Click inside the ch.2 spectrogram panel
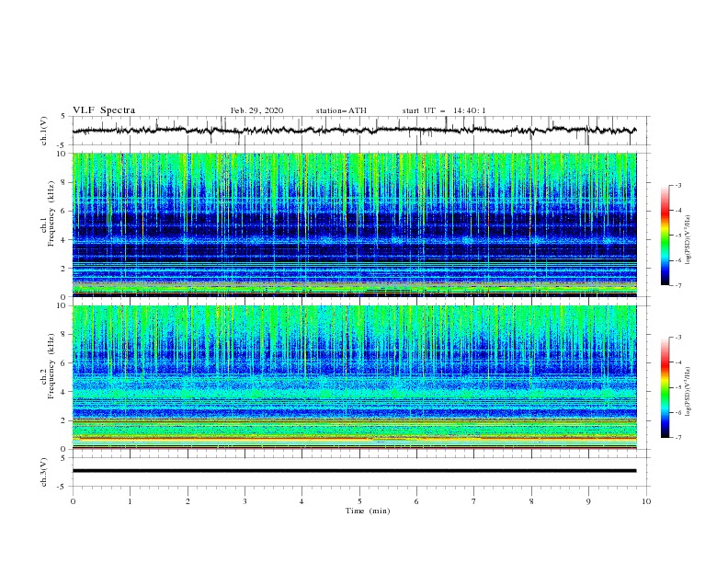The image size is (728, 563). [x=354, y=377]
